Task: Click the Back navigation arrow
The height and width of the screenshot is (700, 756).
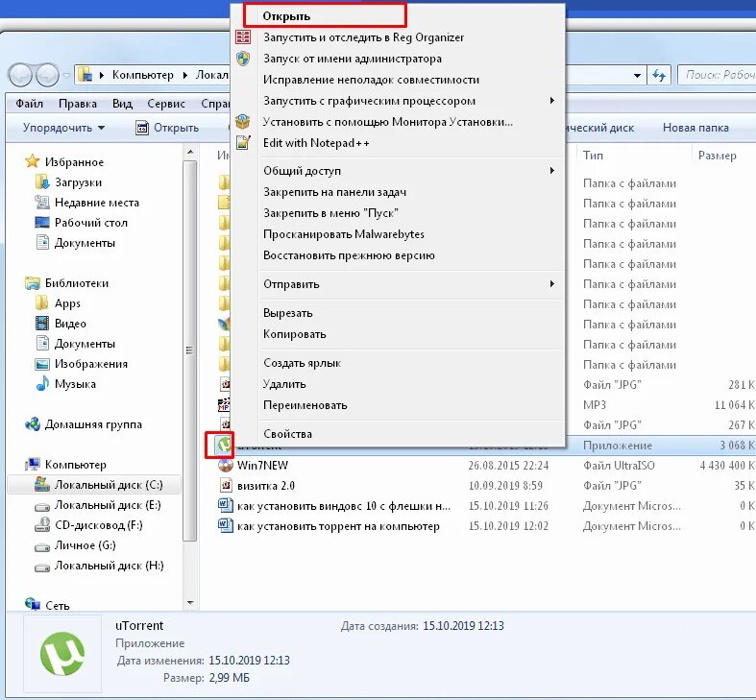Action: point(20,75)
